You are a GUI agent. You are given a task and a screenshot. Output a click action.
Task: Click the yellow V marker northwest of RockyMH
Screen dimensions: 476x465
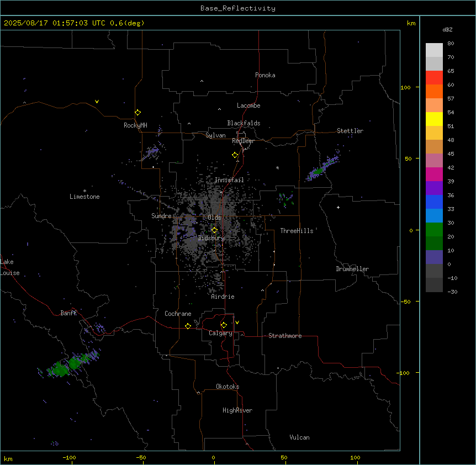point(97,102)
